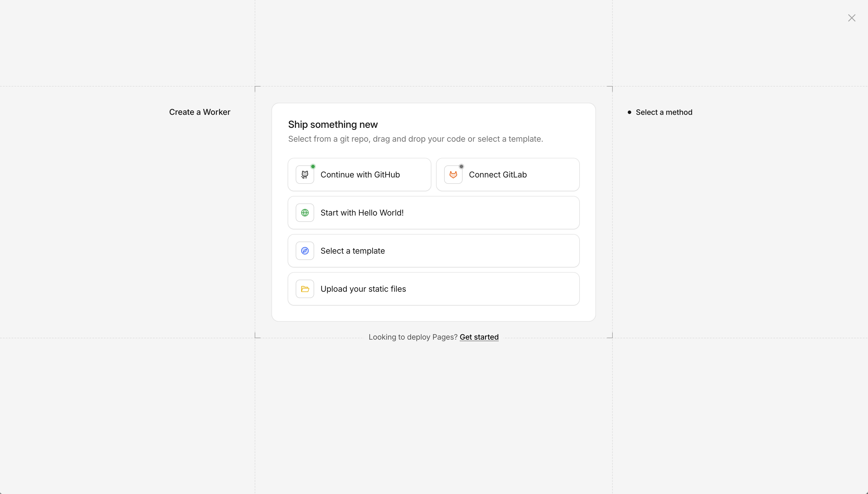This screenshot has width=868, height=494.
Task: Click the gray status dot on GitLab
Action: (461, 166)
